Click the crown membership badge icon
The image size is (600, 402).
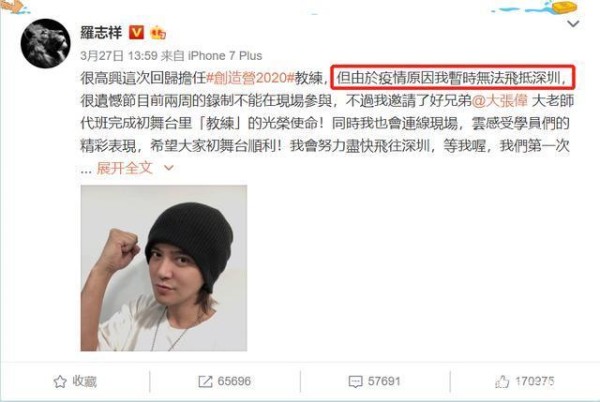point(158,33)
